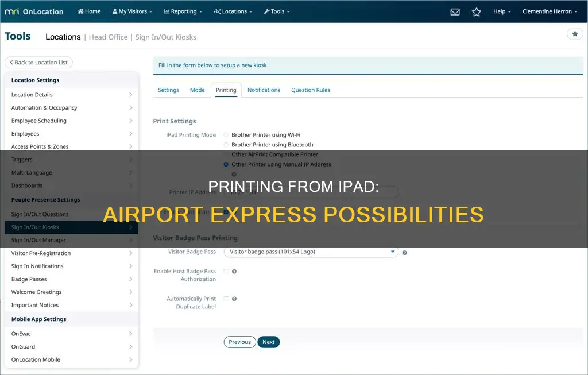Click help icon for Automatically Print Duplicate Label
This screenshot has width=588, height=375.
(x=234, y=299)
